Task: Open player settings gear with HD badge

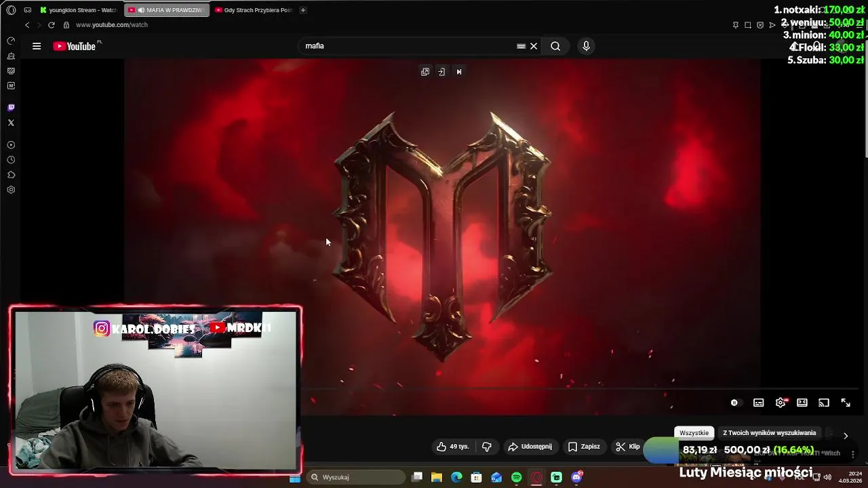Action: (781, 403)
